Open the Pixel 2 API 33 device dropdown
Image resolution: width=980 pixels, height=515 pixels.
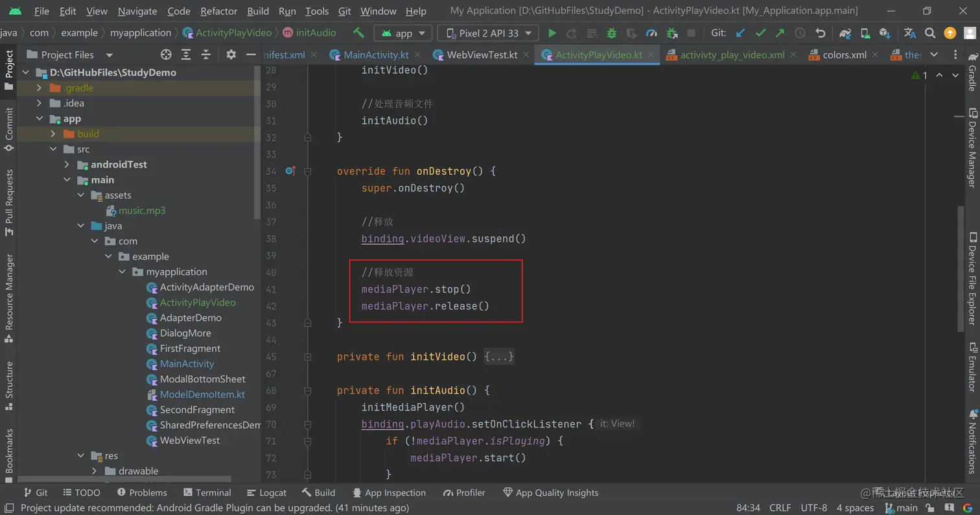click(487, 33)
